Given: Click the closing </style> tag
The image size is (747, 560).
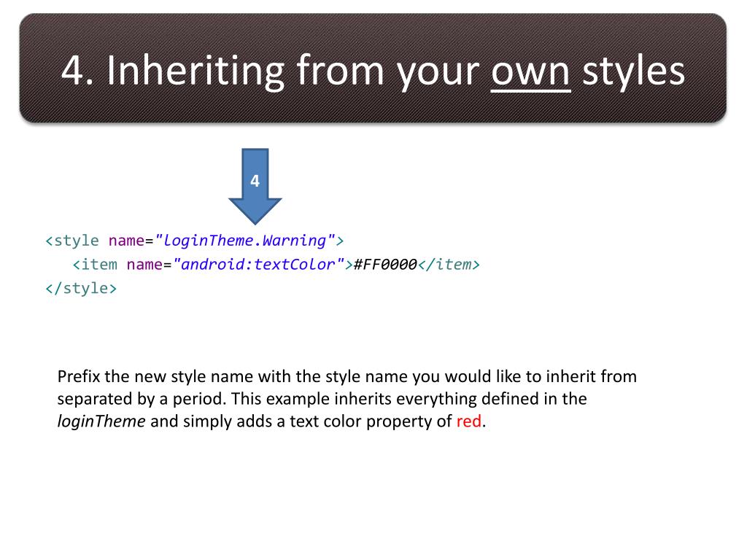Looking at the screenshot, I should tap(81, 288).
